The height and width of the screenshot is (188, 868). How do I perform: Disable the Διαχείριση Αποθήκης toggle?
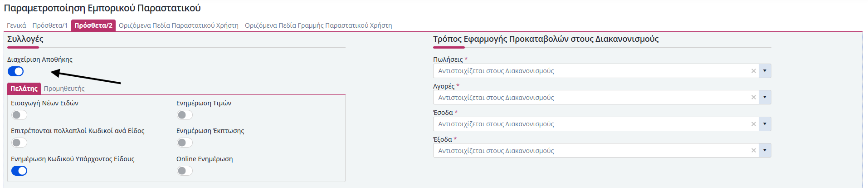point(16,71)
